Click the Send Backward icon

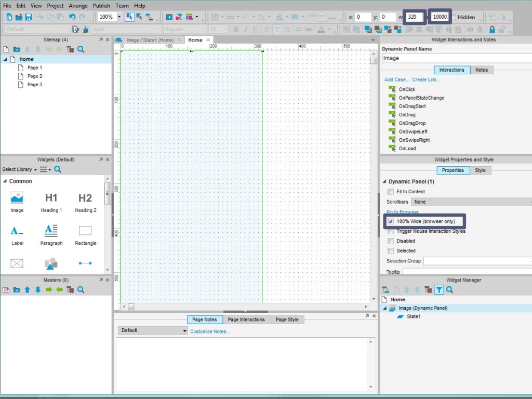397,30
